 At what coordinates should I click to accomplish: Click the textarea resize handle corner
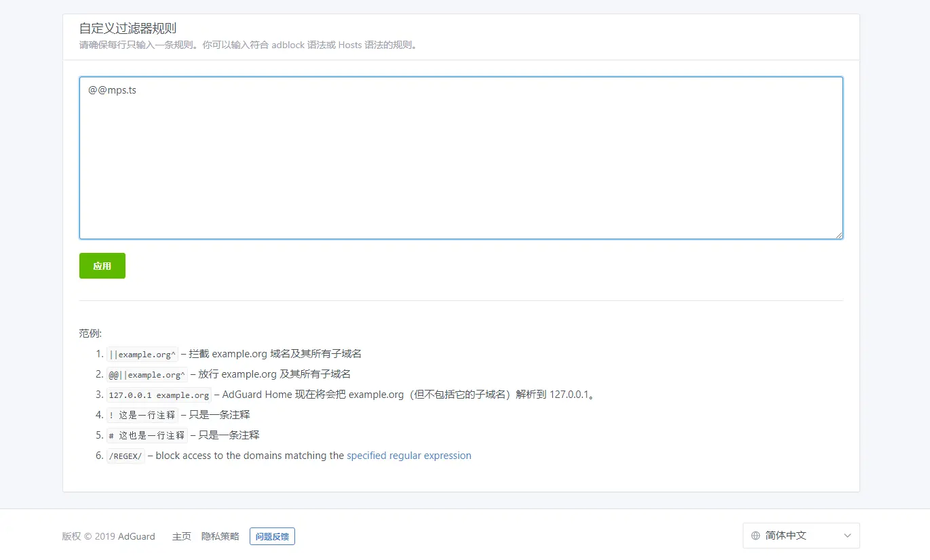pyautogui.click(x=839, y=235)
